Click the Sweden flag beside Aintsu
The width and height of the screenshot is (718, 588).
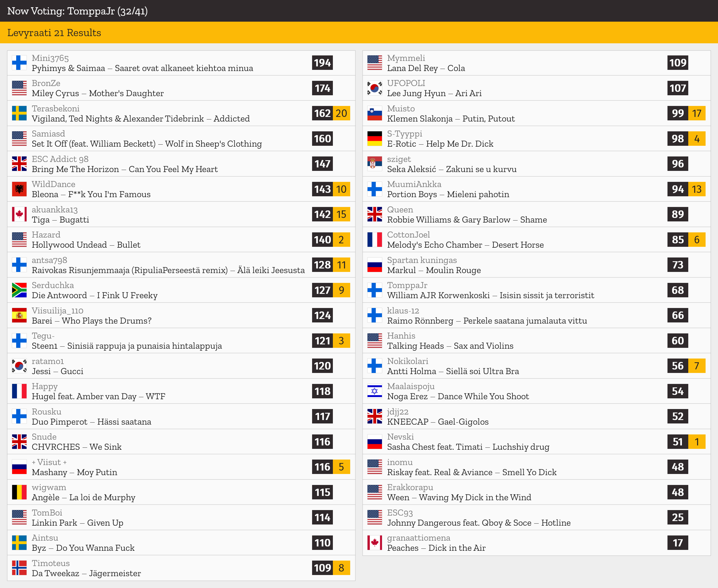[x=19, y=543]
